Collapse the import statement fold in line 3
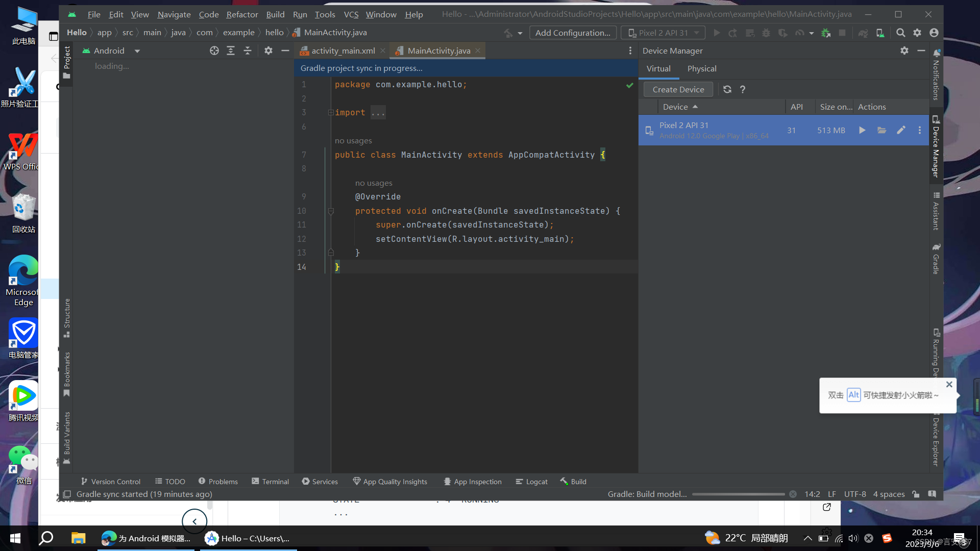The width and height of the screenshot is (980, 551). click(x=331, y=112)
